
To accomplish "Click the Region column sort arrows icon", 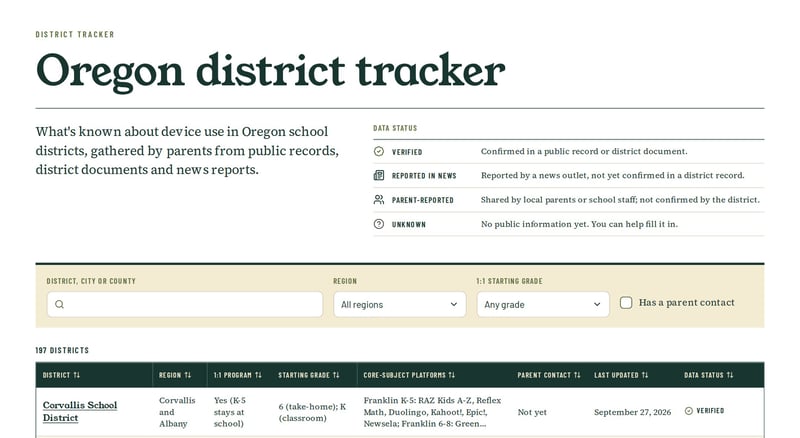I will click(188, 375).
